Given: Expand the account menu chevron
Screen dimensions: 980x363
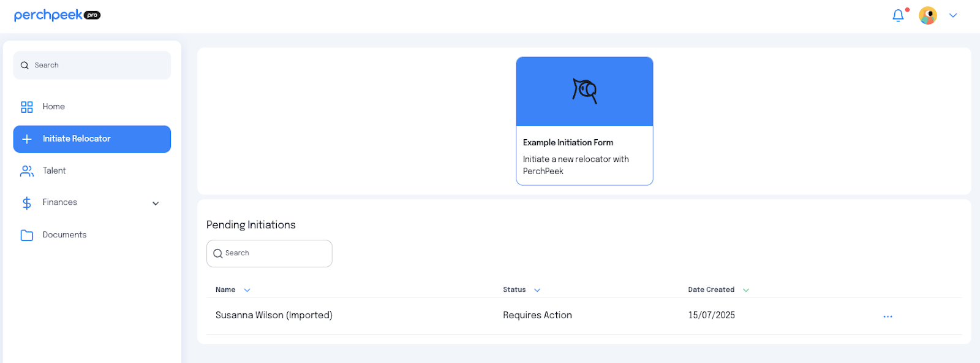Looking at the screenshot, I should coord(953,15).
